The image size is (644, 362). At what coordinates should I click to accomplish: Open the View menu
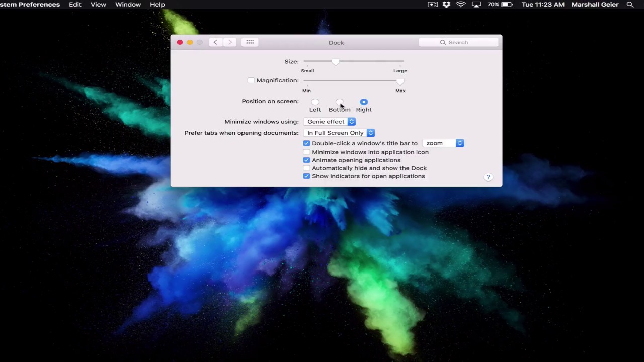[98, 5]
